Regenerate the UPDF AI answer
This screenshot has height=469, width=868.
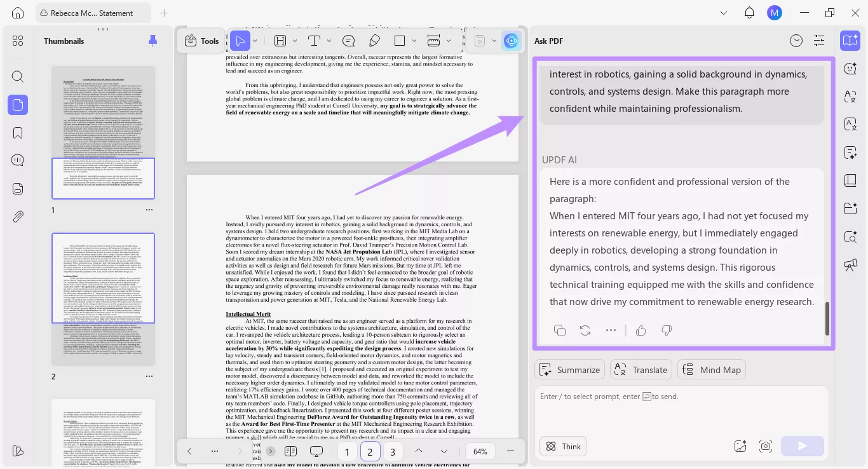coord(585,330)
